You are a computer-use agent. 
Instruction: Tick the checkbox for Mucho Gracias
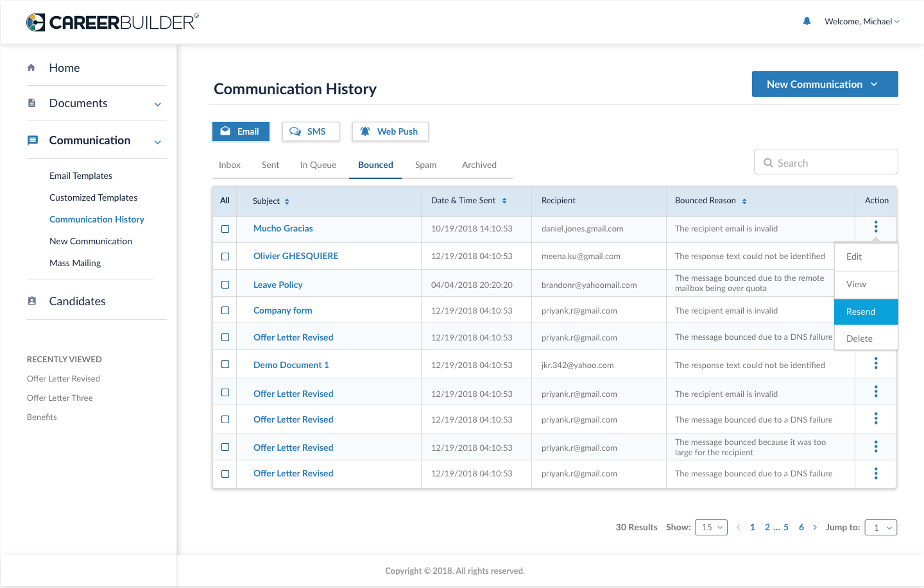(225, 229)
